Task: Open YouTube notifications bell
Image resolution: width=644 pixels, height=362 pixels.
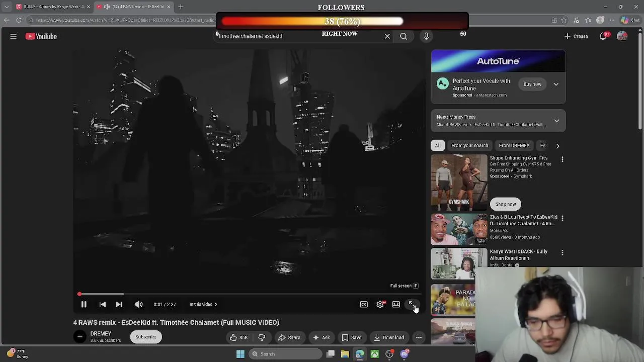Action: click(x=603, y=36)
